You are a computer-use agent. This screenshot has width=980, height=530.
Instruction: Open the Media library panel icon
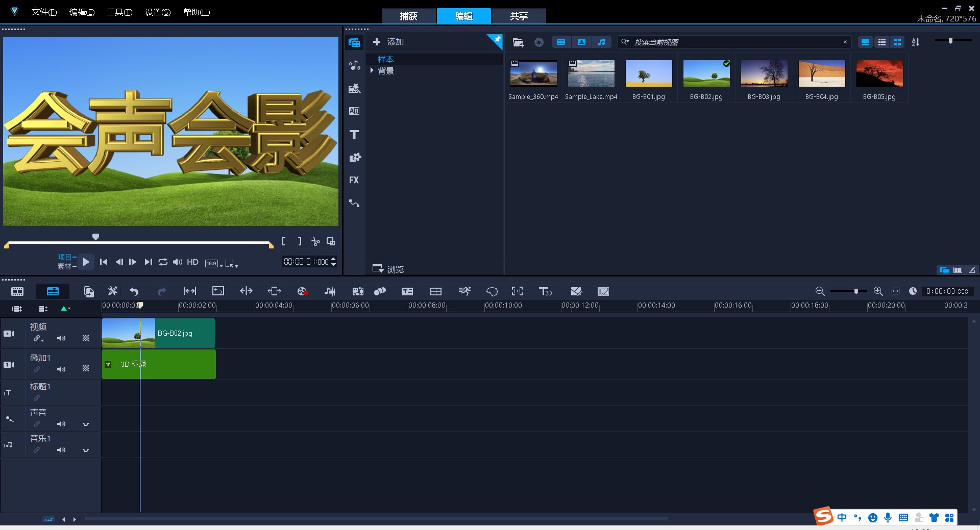pyautogui.click(x=354, y=42)
